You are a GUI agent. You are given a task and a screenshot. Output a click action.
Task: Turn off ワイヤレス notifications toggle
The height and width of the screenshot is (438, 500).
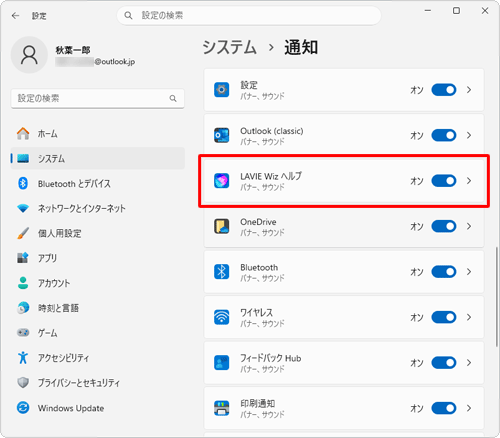pyautogui.click(x=444, y=317)
